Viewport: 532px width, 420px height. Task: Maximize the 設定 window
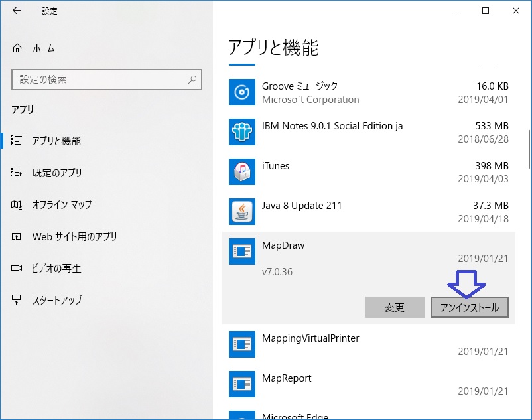486,11
